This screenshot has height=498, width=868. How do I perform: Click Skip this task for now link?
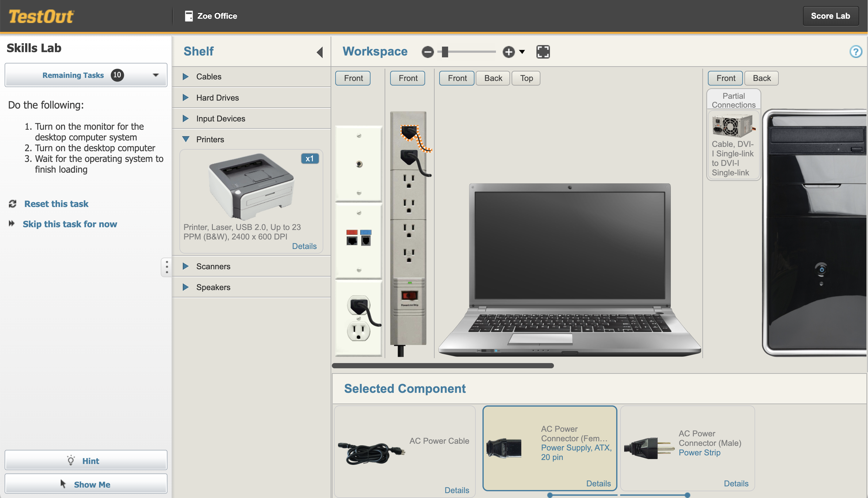[70, 224]
